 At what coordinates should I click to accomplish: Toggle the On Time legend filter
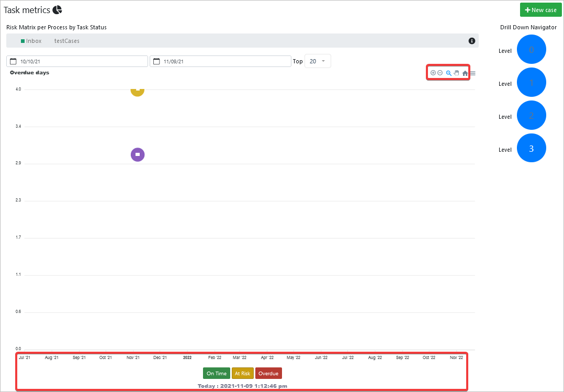pyautogui.click(x=217, y=373)
